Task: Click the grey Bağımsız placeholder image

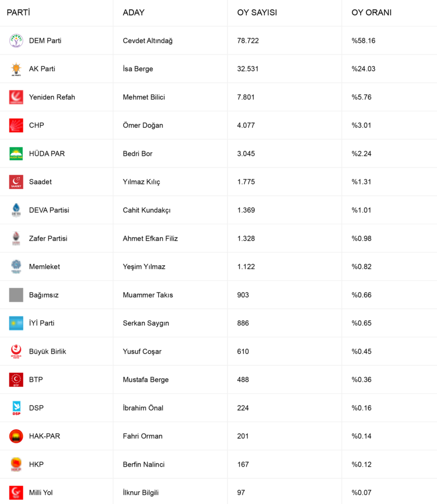Action: pos(16,295)
